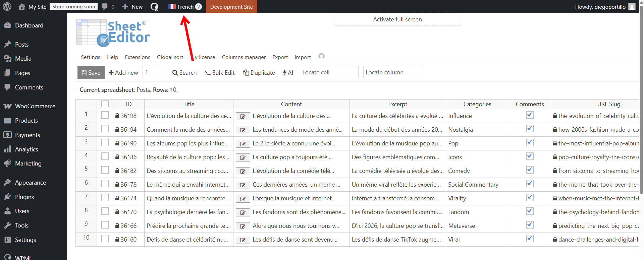Expand the New content menu
The width and height of the screenshot is (644, 260).
pos(132,7)
